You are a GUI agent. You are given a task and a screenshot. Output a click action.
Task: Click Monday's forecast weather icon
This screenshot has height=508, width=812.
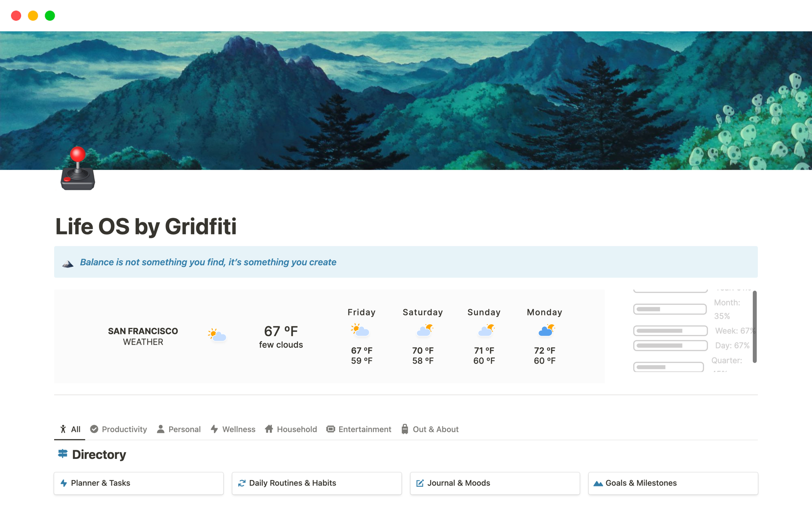[x=546, y=330]
